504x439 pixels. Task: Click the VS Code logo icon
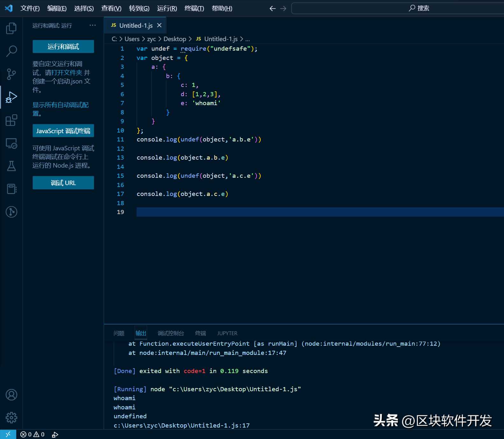click(9, 8)
